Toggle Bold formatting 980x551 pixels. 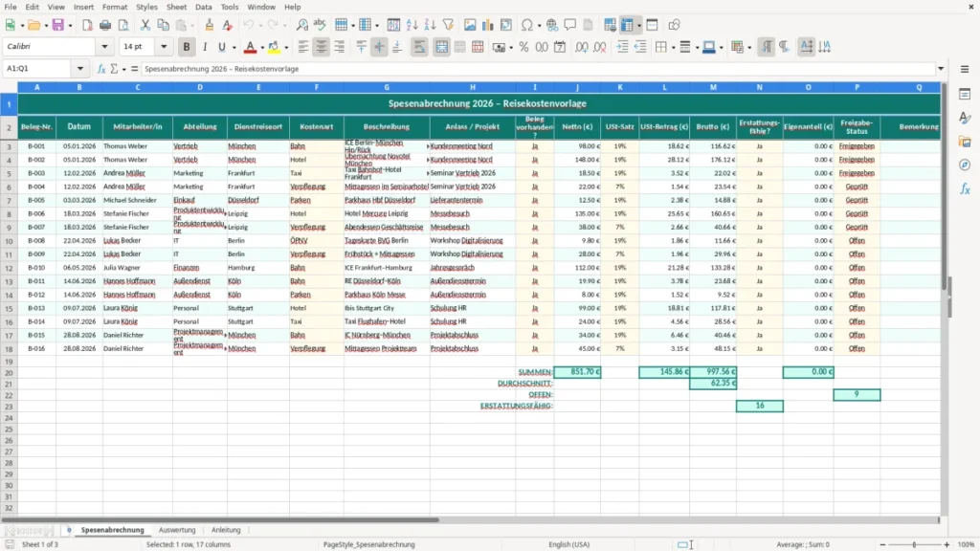click(187, 47)
